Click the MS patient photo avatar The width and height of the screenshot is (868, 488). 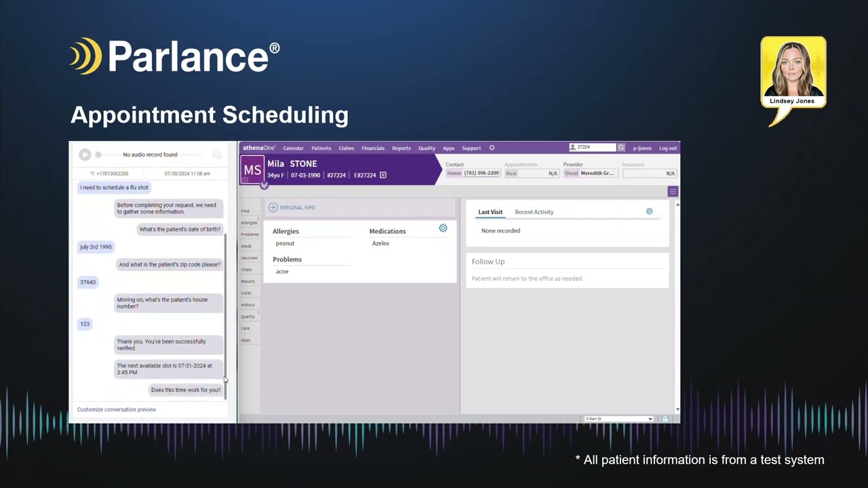[x=252, y=169]
